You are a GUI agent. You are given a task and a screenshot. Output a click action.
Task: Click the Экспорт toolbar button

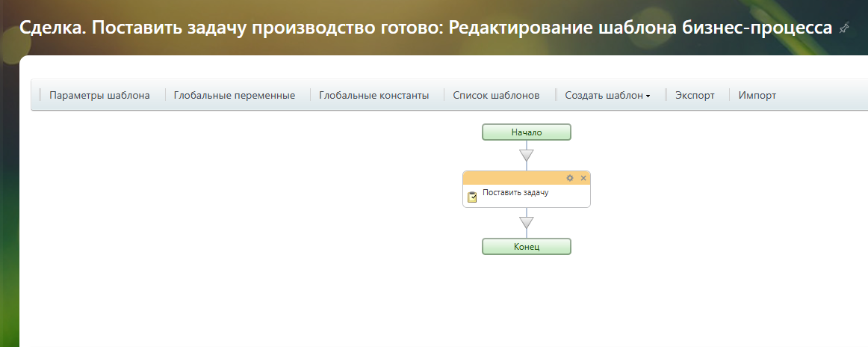pyautogui.click(x=695, y=95)
